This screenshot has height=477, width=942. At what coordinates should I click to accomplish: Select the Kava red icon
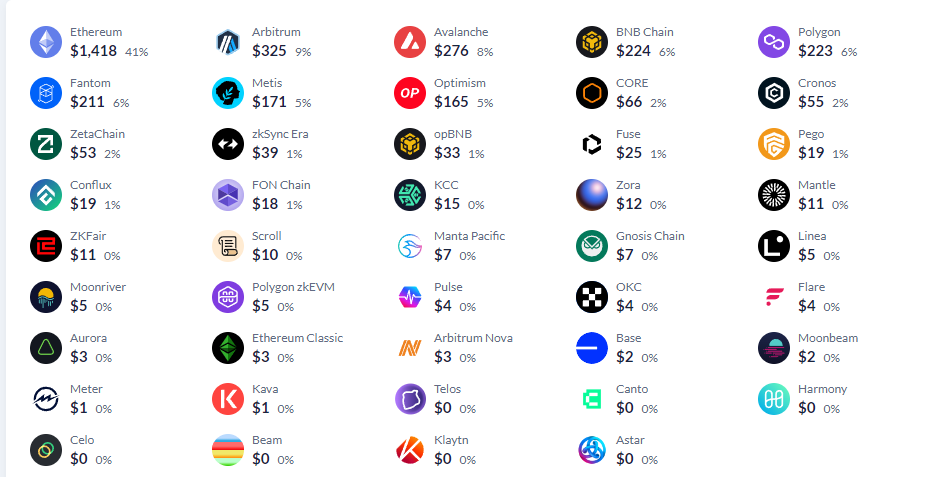coord(228,399)
